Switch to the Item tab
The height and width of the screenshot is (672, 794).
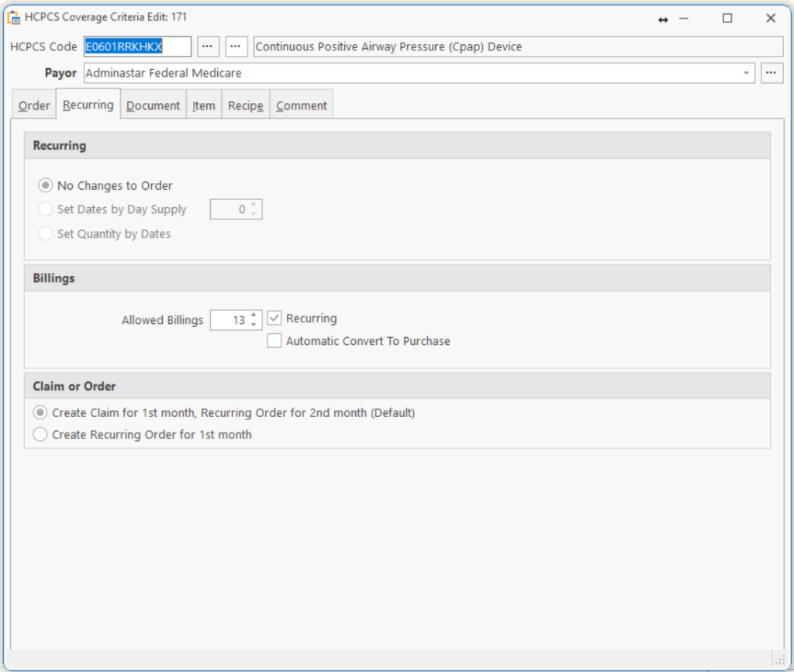[204, 105]
